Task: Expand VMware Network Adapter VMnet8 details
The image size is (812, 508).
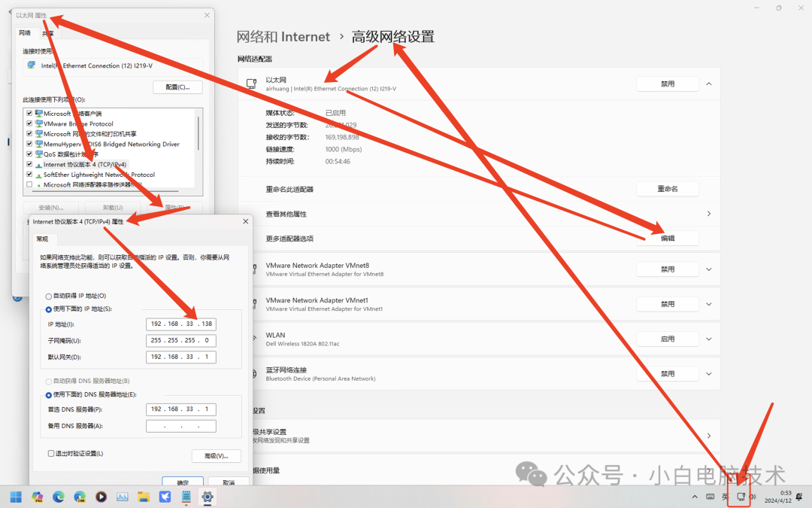Action: point(709,269)
